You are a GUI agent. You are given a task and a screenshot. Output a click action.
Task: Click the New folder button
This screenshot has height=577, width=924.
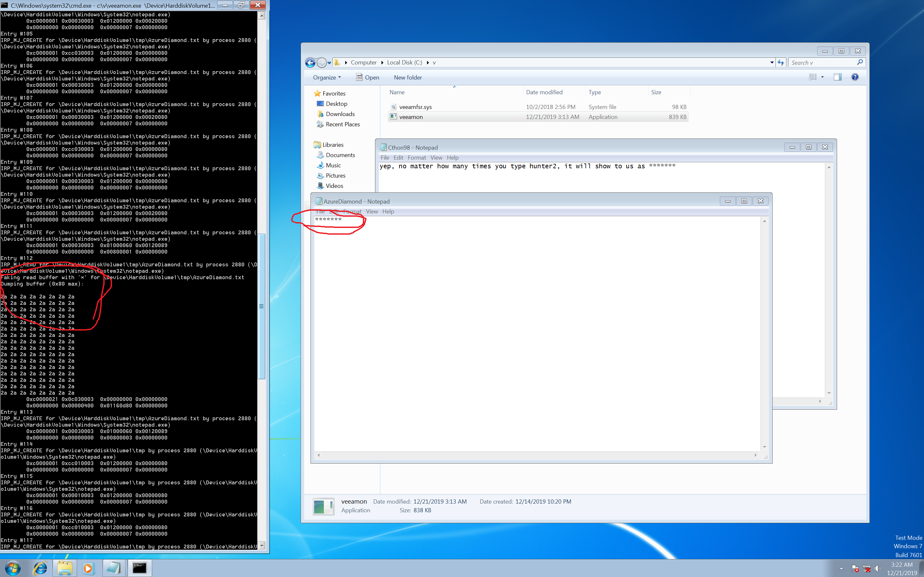[407, 78]
